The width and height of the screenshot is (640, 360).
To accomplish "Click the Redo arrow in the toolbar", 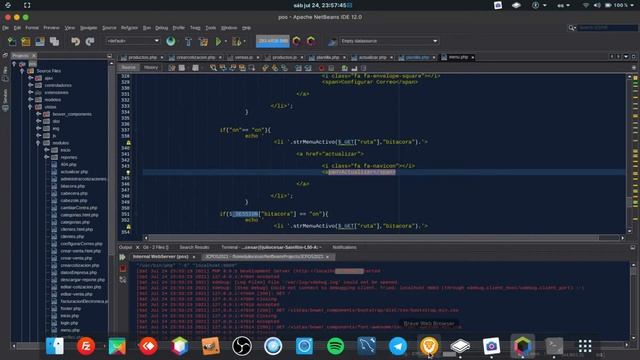I will coord(90,41).
